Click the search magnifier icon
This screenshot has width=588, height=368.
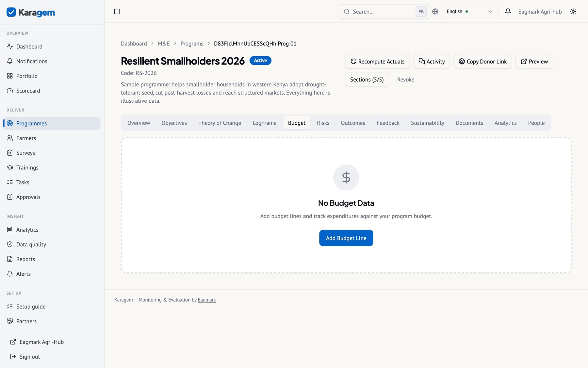click(347, 11)
